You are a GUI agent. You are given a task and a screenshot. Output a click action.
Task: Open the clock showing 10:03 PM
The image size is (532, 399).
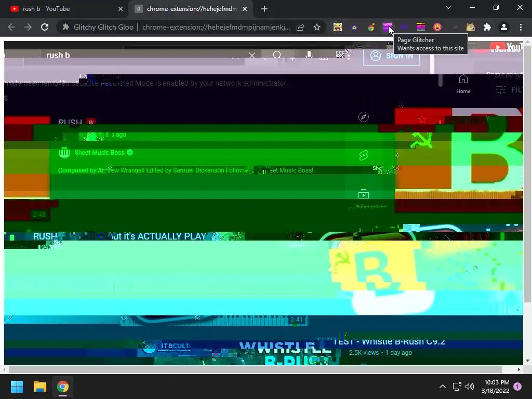point(496,387)
